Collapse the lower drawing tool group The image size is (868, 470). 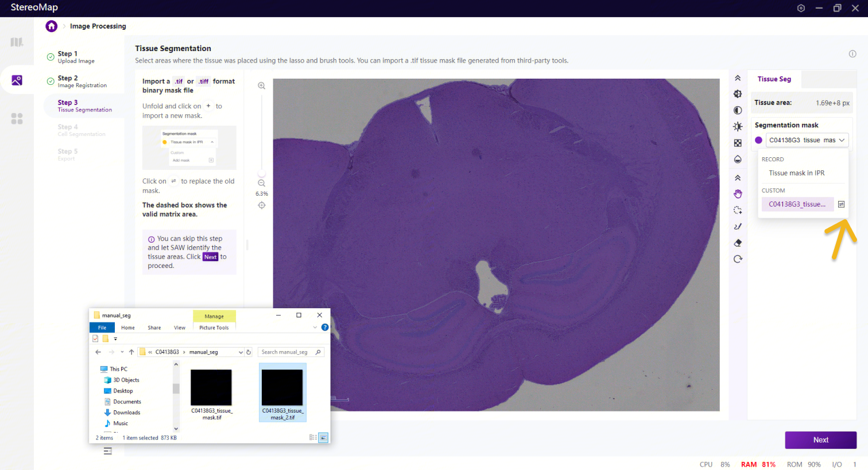[x=738, y=178]
